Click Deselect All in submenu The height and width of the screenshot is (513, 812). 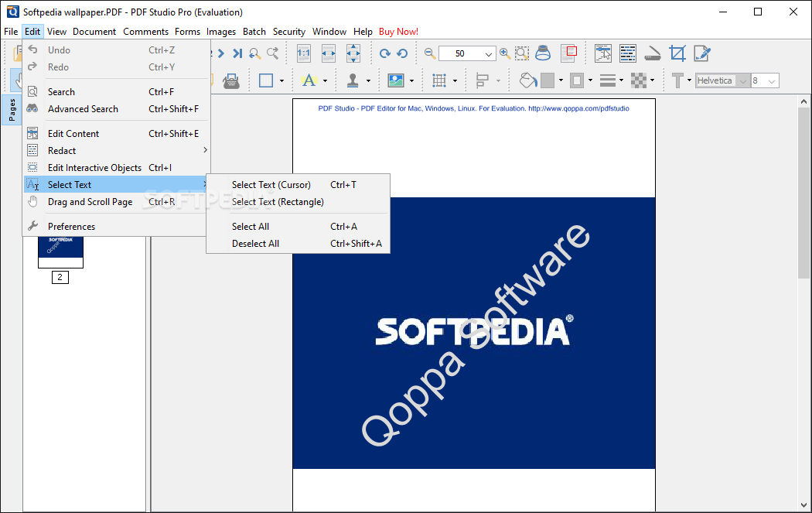pos(298,244)
